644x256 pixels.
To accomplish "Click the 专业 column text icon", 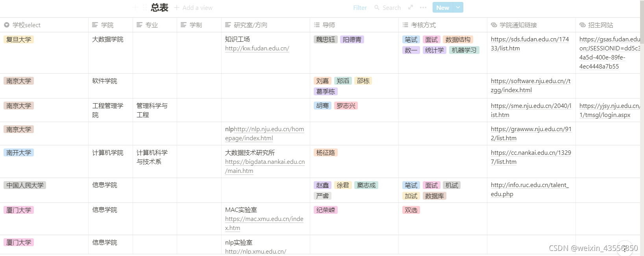I will 139,25.
